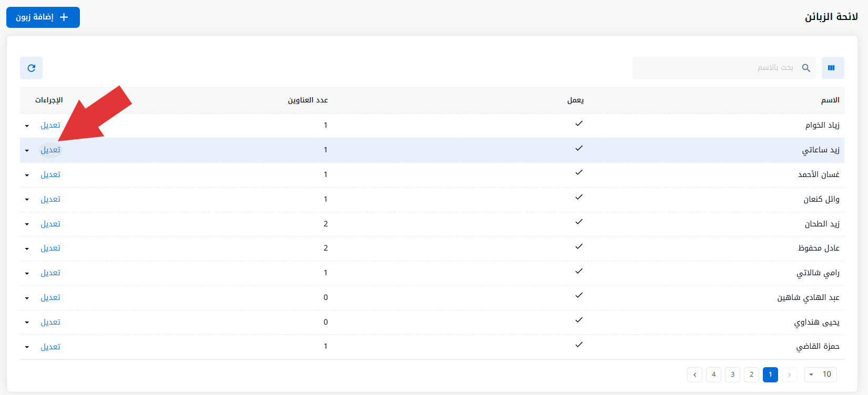Click تعديل link for زياد الخوام
This screenshot has height=395, width=868.
50,125
